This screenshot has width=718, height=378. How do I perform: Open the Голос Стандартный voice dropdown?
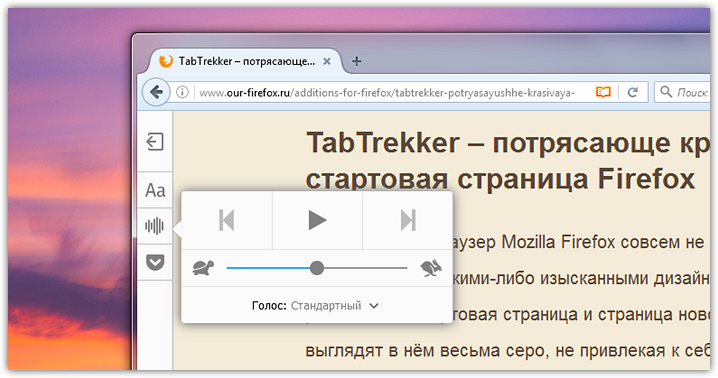(315, 306)
